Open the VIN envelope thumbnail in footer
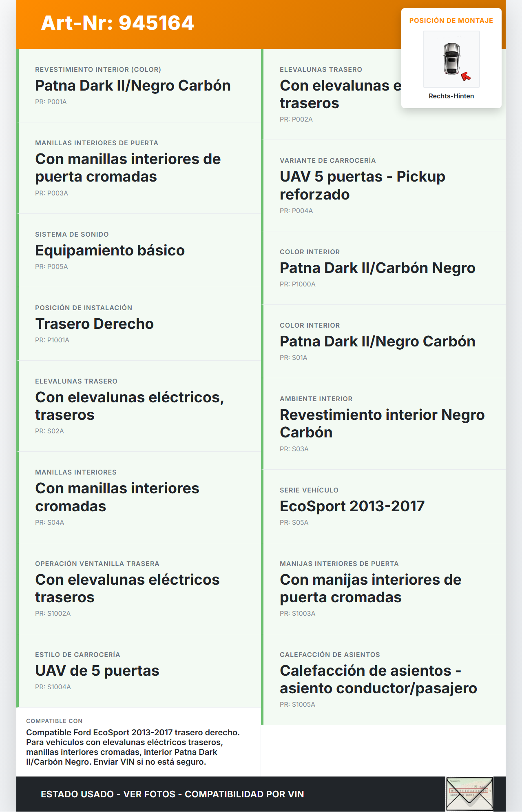This screenshot has width=522, height=812. point(469,794)
